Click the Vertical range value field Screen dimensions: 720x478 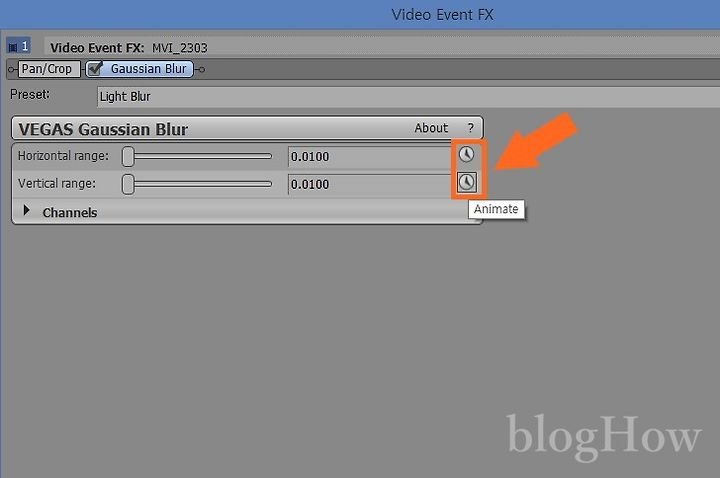371,184
